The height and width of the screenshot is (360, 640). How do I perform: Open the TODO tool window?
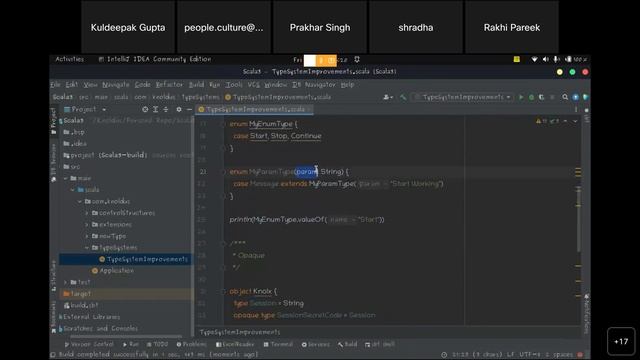tap(157, 344)
